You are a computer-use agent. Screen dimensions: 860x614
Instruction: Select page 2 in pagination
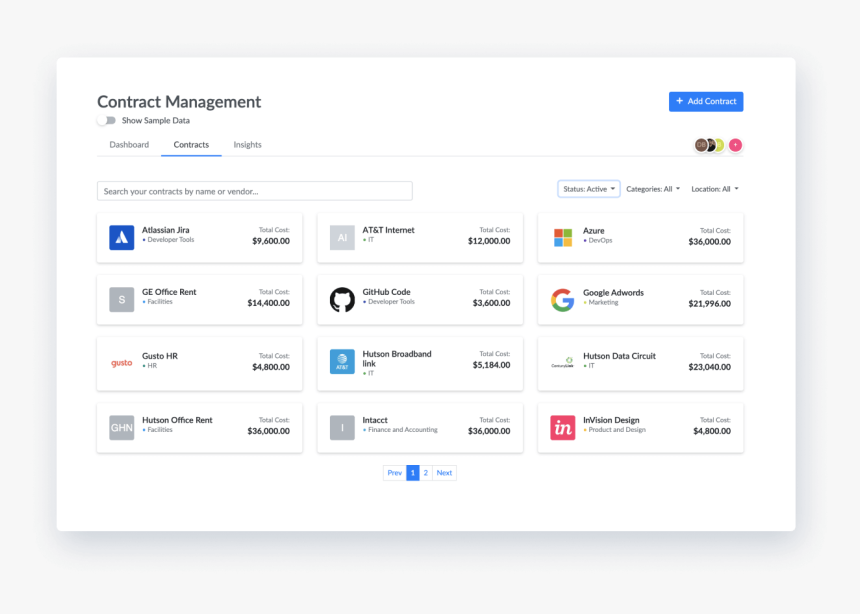[426, 473]
